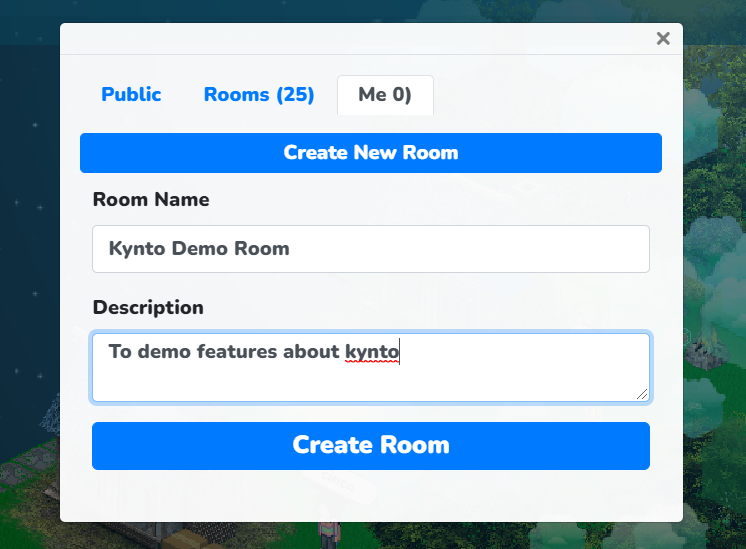Click the Room Name label

(151, 199)
